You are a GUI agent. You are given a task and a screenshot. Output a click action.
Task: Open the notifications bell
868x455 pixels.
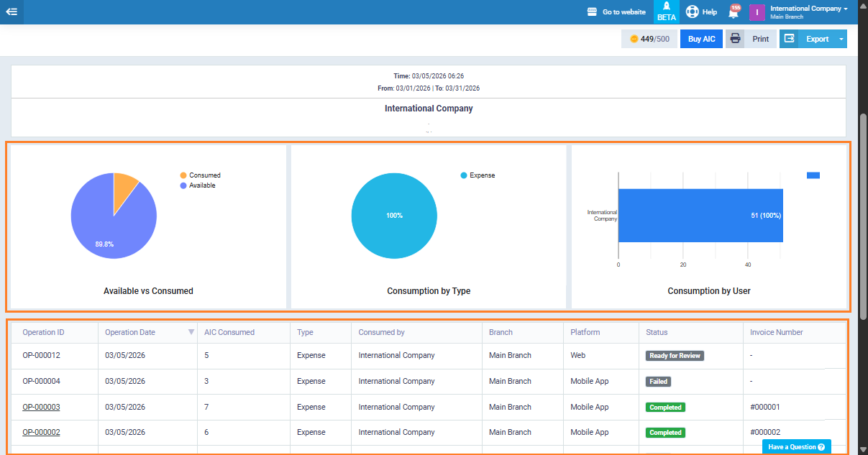coord(733,13)
